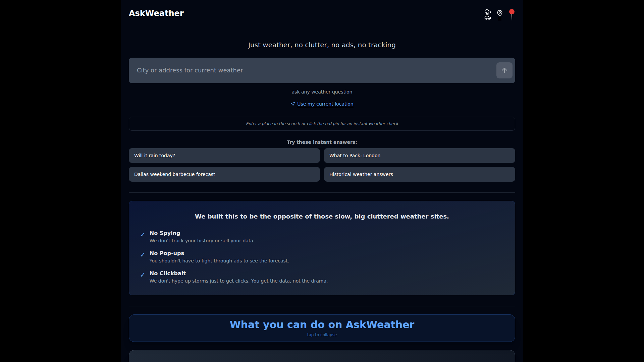Click the red pin for instant weather

click(x=512, y=14)
